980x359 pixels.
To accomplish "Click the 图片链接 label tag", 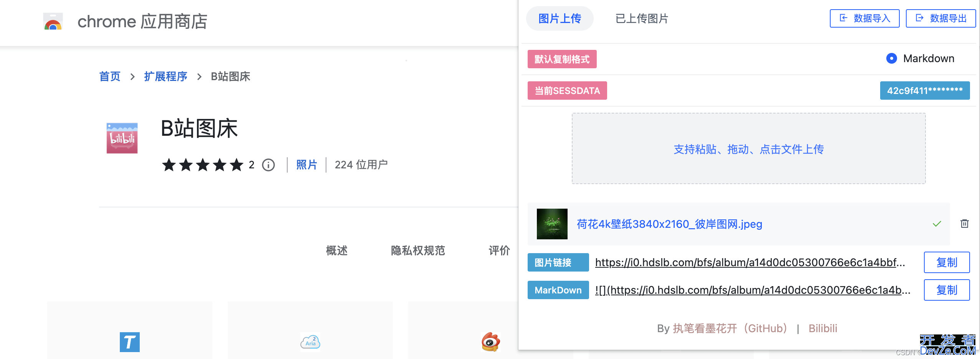I will (x=558, y=262).
